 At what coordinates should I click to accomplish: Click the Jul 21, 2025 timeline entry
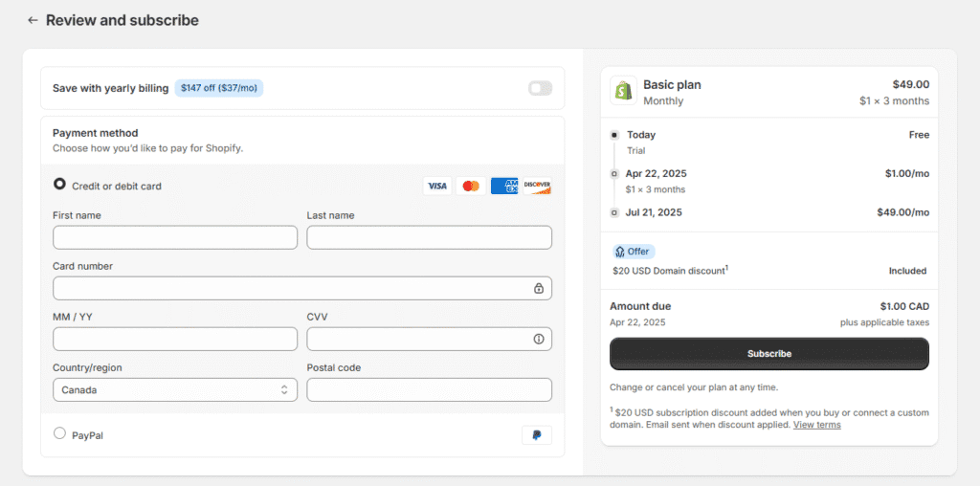point(654,212)
